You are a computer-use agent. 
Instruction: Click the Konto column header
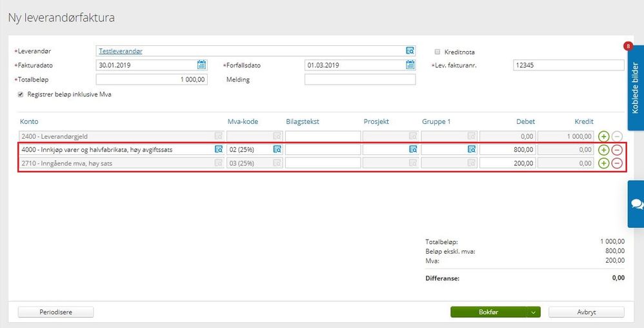click(x=29, y=121)
